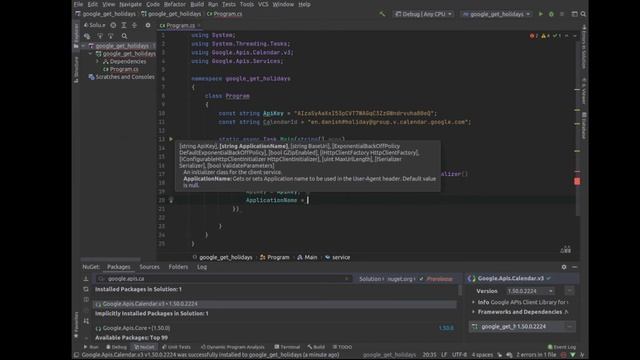The height and width of the screenshot is (360, 640).
Task: Click the Program breadcrumb below editor
Action: [x=275, y=257]
